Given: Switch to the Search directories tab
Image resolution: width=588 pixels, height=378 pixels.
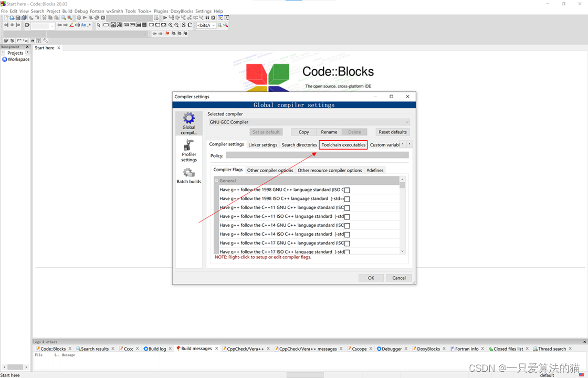Looking at the screenshot, I should [299, 145].
